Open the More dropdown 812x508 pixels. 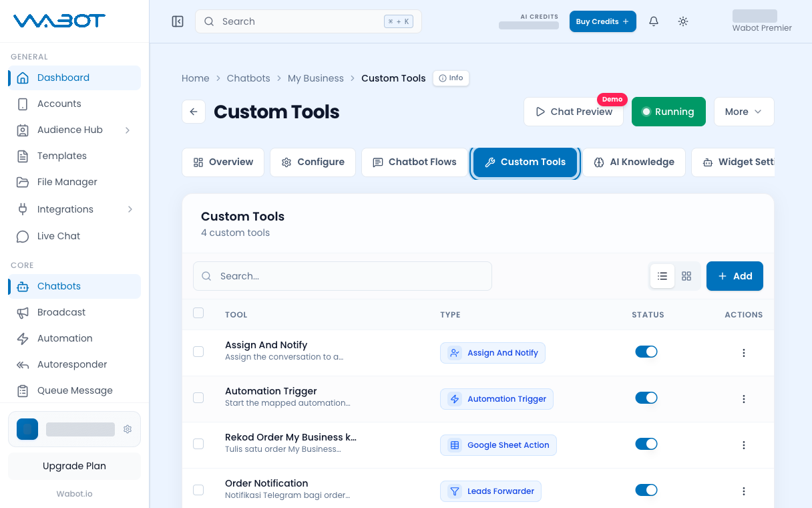coord(744,112)
